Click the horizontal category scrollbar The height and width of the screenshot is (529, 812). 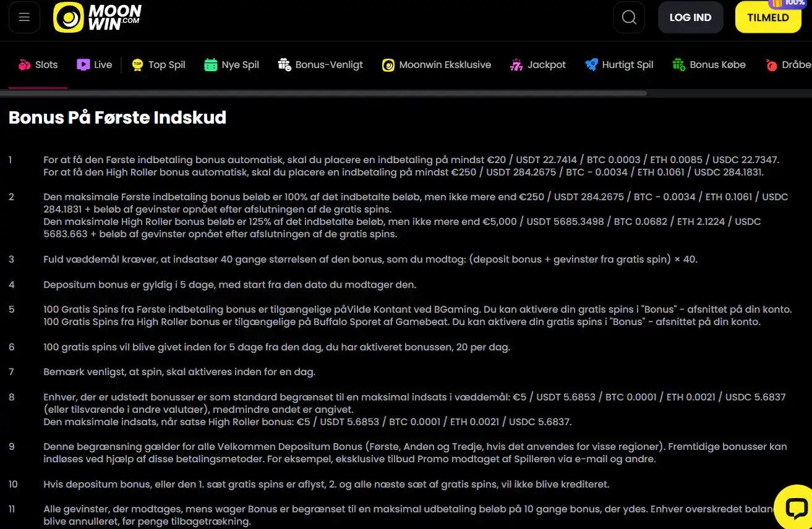tap(323, 93)
